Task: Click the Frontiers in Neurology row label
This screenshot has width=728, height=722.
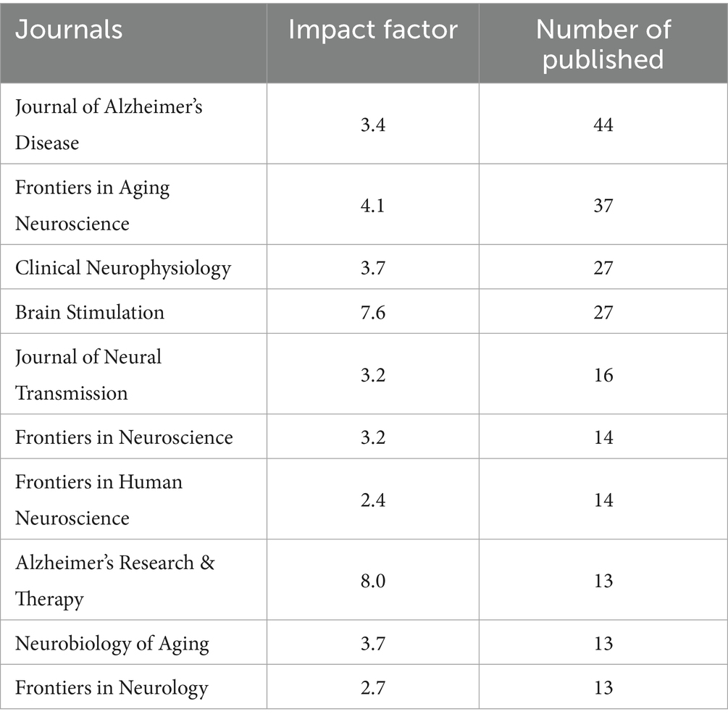Action: (112, 687)
